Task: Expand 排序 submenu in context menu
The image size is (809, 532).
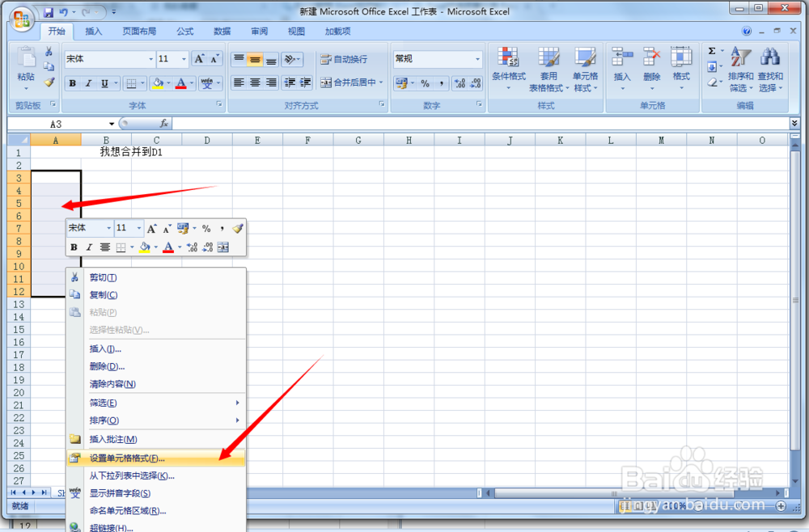Action: tap(156, 420)
